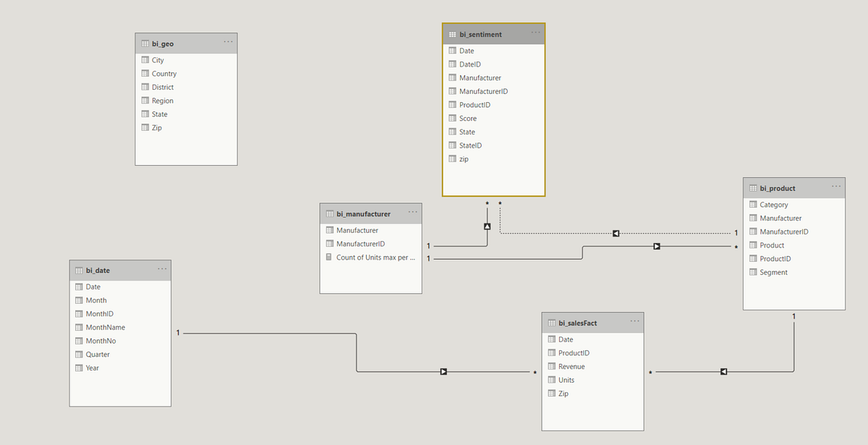Image resolution: width=868 pixels, height=445 pixels.
Task: Click the Score field icon in bi_sentiment
Action: click(452, 118)
